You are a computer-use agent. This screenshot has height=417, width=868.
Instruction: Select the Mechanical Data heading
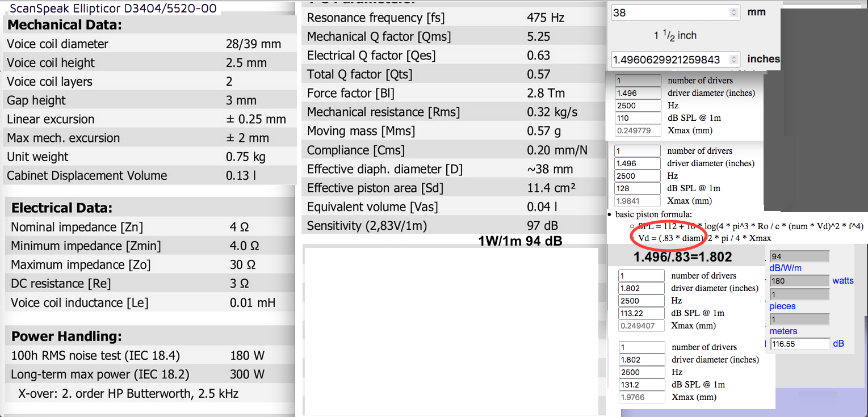pyautogui.click(x=64, y=25)
